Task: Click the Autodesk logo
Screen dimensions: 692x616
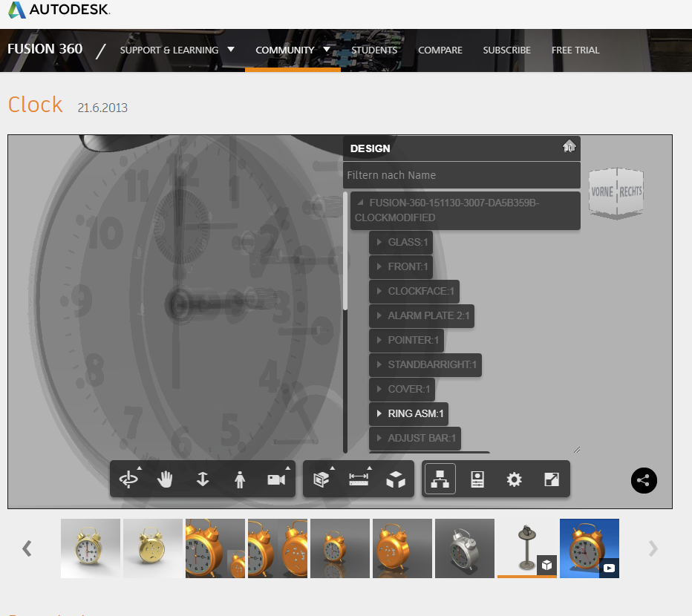Action: point(59,10)
